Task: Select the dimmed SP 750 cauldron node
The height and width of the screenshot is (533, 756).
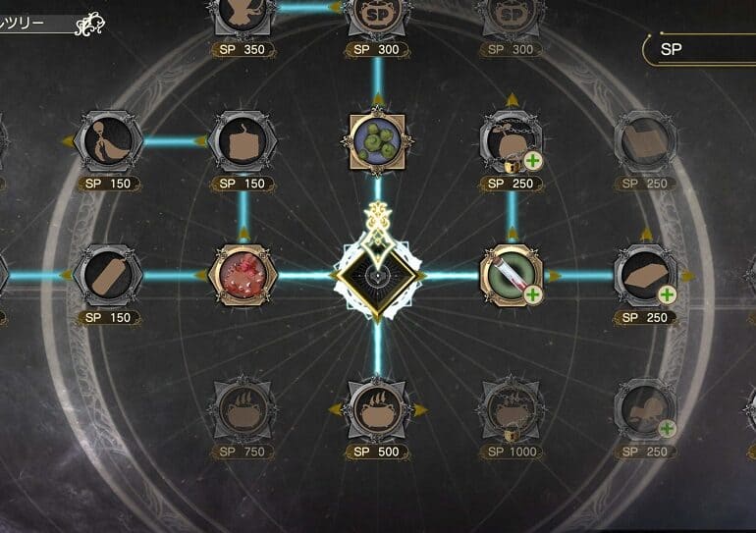Action: pyautogui.click(x=243, y=409)
